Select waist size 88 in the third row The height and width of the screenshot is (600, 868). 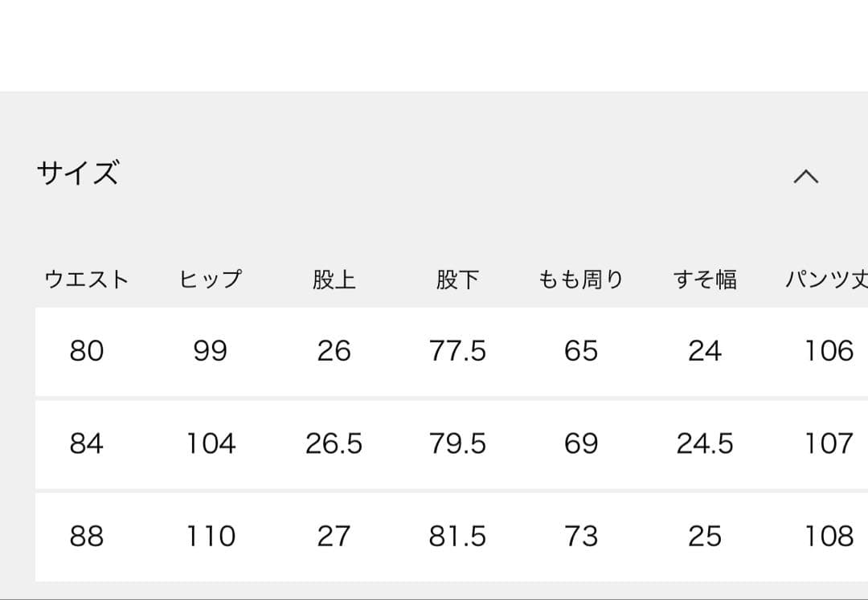coord(88,536)
